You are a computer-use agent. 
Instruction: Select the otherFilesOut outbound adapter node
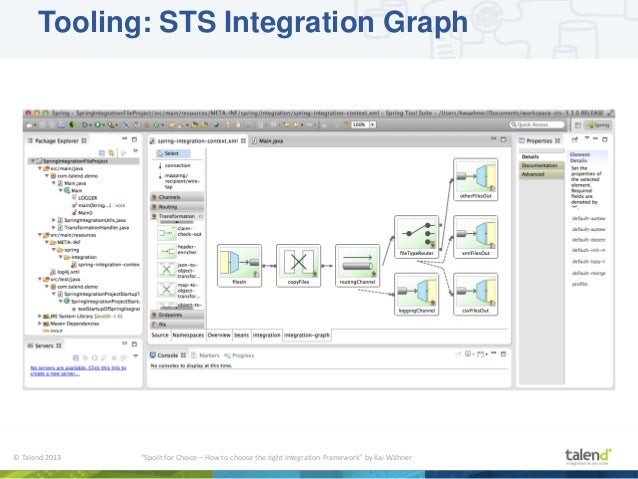[476, 179]
